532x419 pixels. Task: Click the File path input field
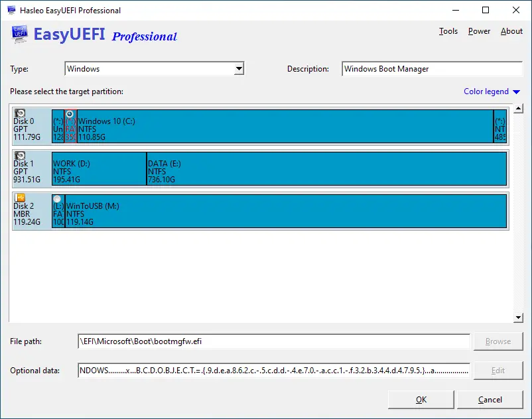pos(273,341)
